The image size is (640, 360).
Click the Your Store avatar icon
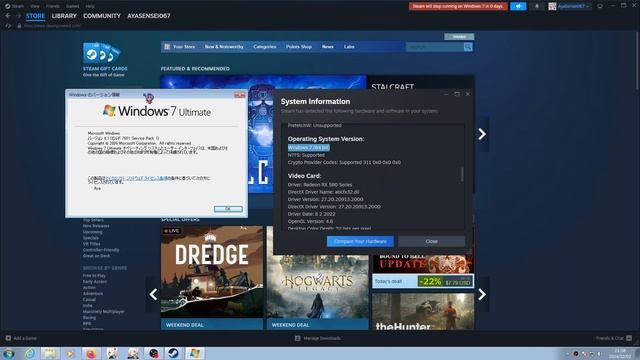click(x=167, y=47)
